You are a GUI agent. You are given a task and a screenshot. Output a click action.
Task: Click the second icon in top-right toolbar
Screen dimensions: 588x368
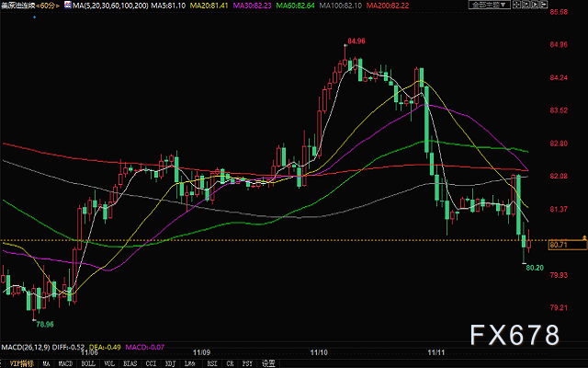[526, 5]
